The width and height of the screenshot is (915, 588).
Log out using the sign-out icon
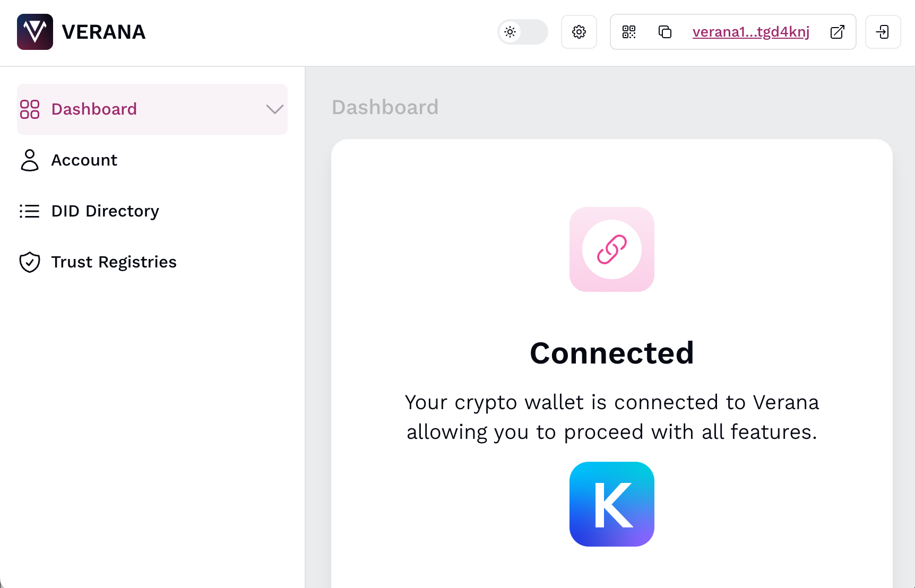tap(883, 32)
